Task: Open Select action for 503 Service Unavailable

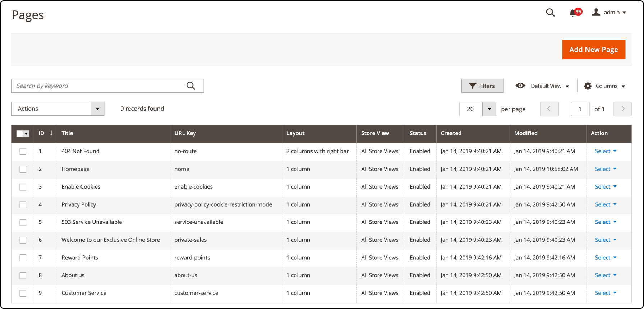Action: (x=606, y=222)
